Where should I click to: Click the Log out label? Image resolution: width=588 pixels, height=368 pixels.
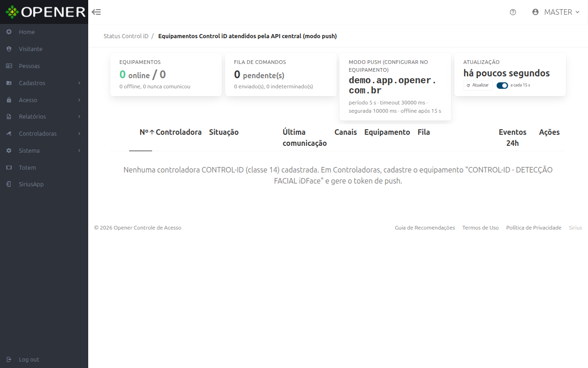pyautogui.click(x=29, y=359)
